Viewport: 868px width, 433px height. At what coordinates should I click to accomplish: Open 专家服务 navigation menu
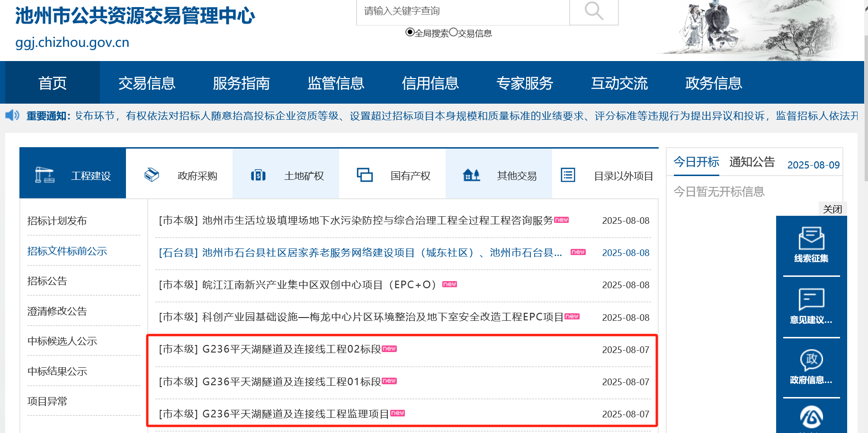(x=525, y=83)
